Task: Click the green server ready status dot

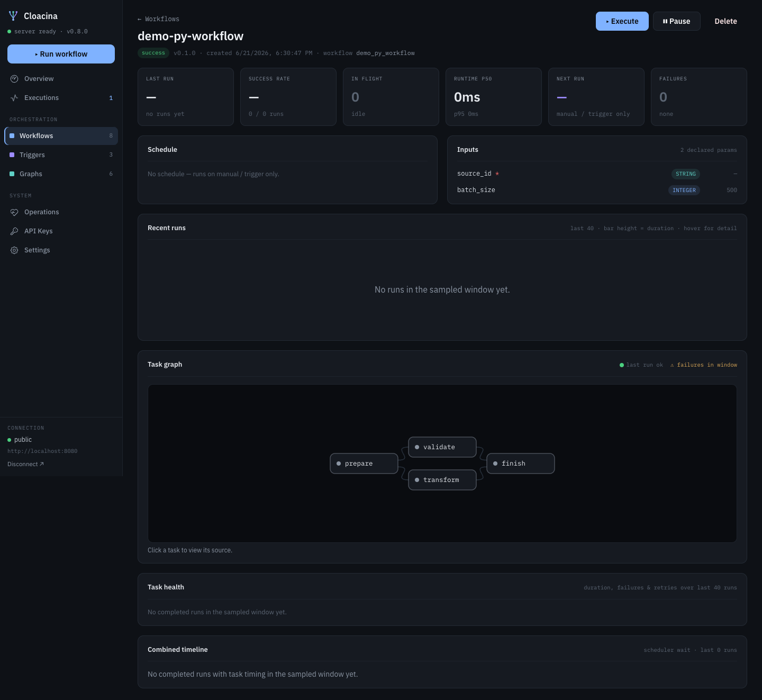Action: point(9,32)
